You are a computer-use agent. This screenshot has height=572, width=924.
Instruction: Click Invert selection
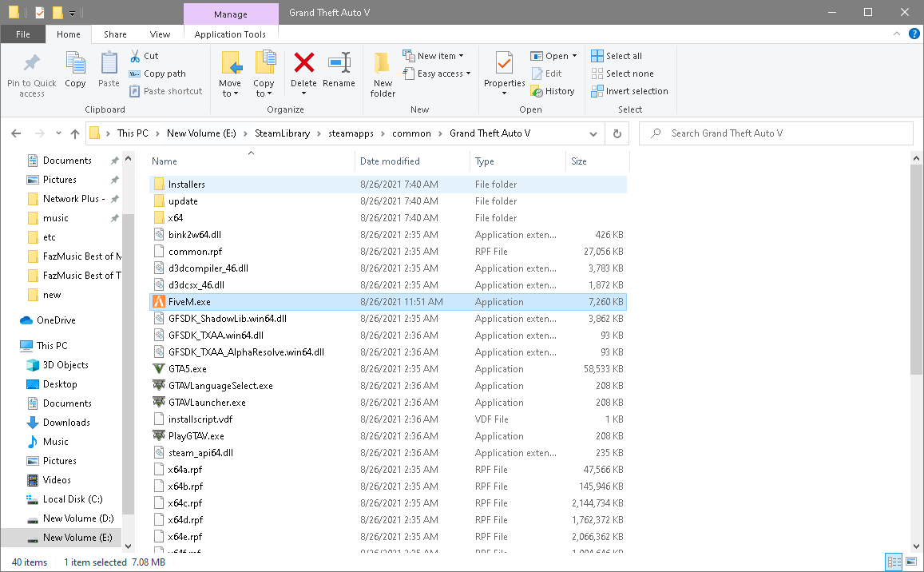tap(630, 91)
